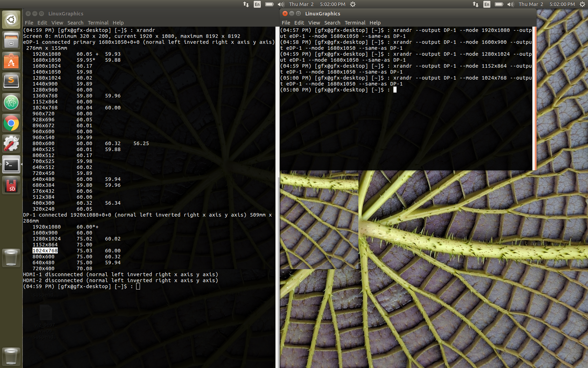Open the Ubuntu Software Center icon
The height and width of the screenshot is (368, 588).
[11, 61]
